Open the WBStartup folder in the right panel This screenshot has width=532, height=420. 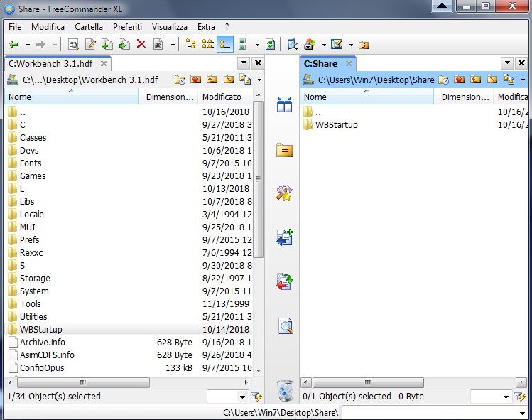[x=336, y=124]
